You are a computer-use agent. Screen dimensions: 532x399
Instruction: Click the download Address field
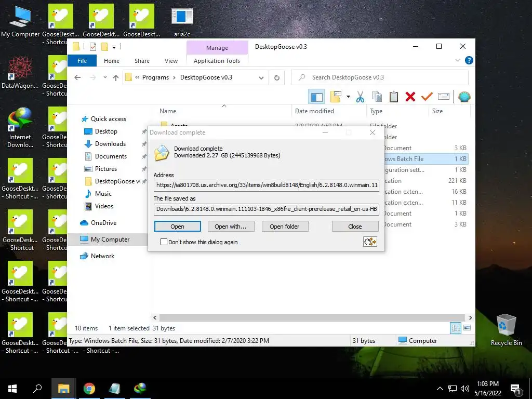pos(267,185)
